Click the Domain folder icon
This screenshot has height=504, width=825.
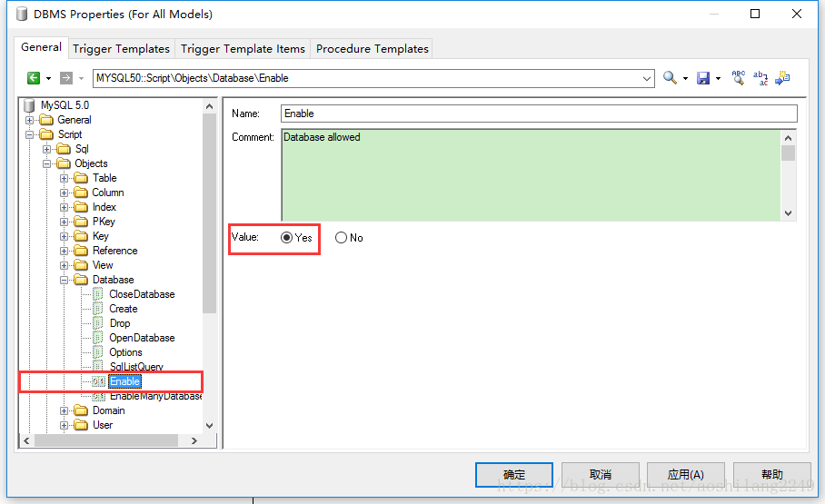click(81, 410)
